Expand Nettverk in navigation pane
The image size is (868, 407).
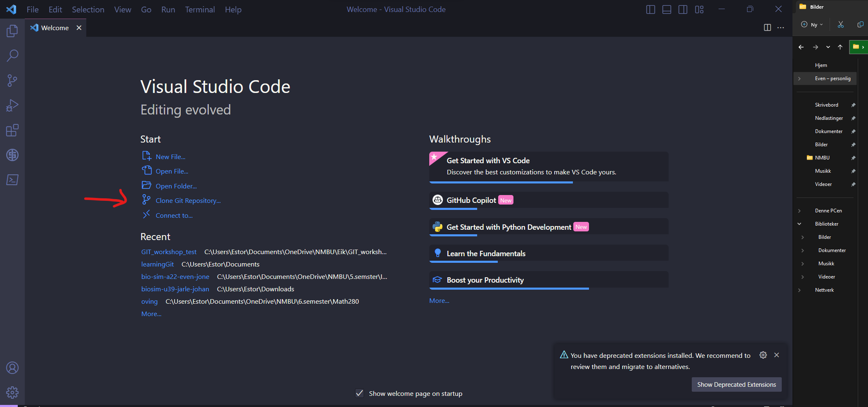pos(799,290)
